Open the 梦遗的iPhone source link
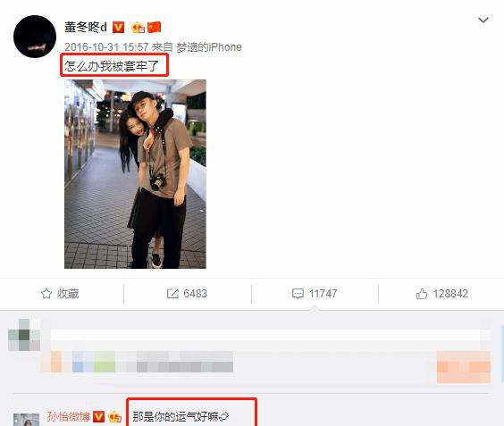Viewport: 504px width, 426px height. (x=209, y=47)
